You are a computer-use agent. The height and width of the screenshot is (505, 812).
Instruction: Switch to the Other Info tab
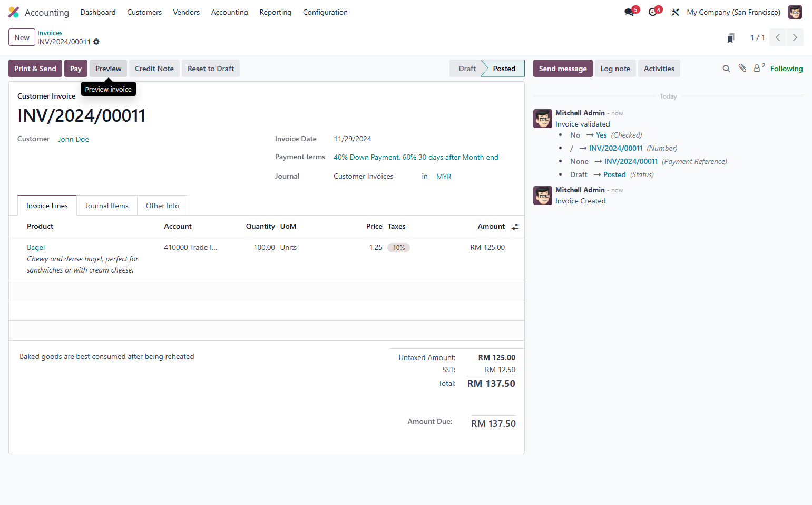click(x=162, y=206)
